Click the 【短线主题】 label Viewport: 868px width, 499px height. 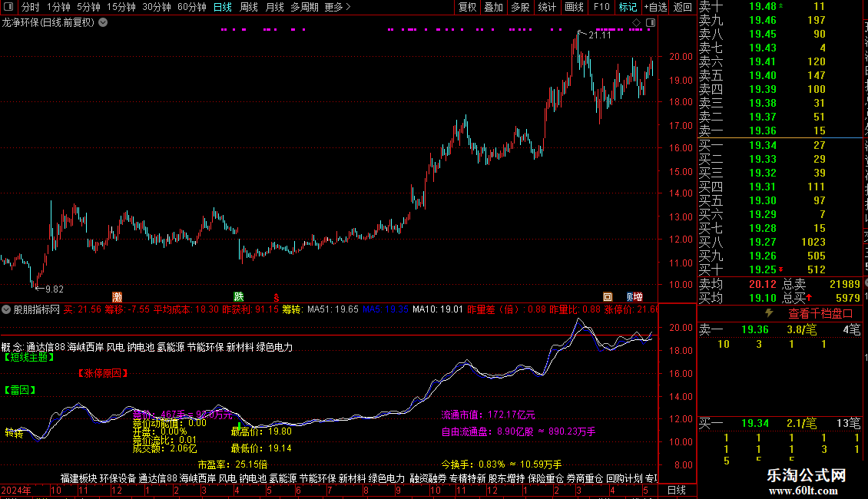tap(28, 358)
